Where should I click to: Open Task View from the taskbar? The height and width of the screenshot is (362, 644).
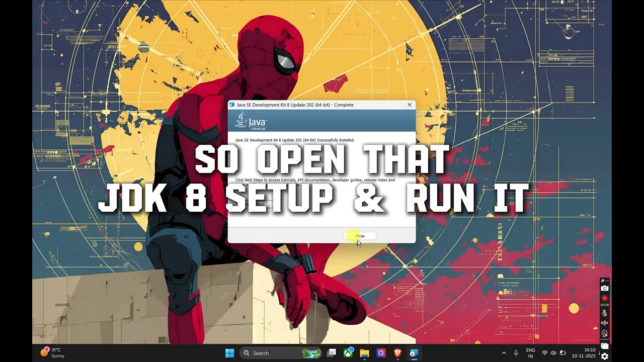pyautogui.click(x=332, y=353)
